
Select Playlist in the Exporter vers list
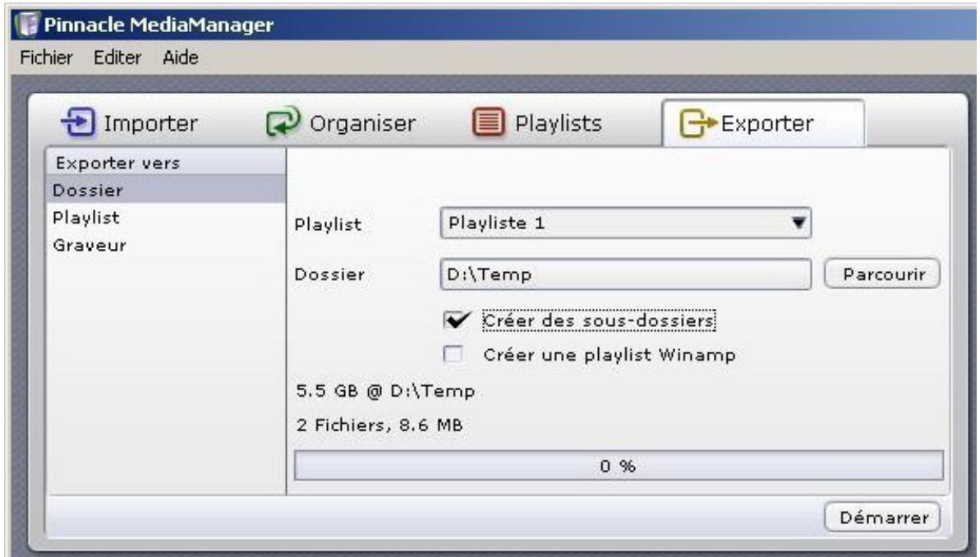pyautogui.click(x=166, y=217)
